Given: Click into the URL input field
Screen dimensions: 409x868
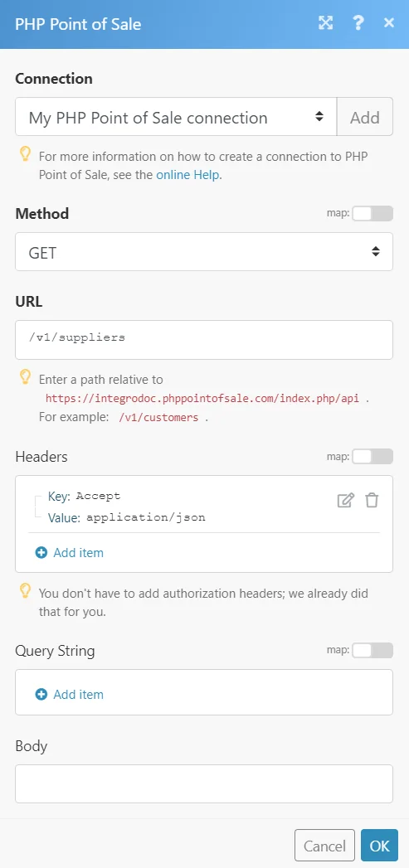Looking at the screenshot, I should tap(204, 340).
